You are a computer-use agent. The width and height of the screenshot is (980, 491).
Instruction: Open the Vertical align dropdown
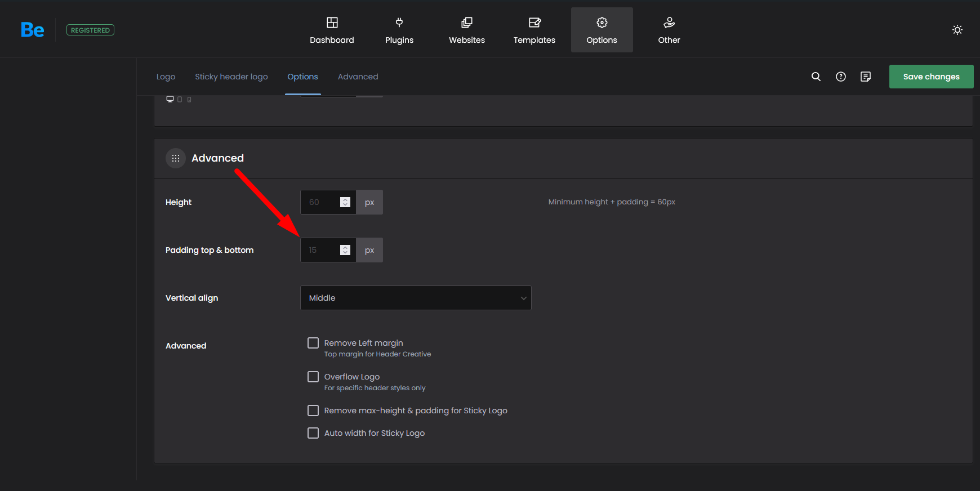(416, 298)
